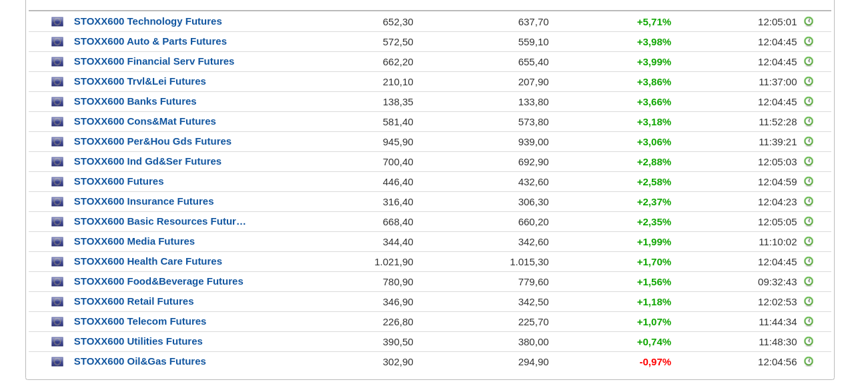Screen dimensions: 868x388
Task: Go to STOXX600 Financial Serv Futures
Action: click(x=154, y=61)
